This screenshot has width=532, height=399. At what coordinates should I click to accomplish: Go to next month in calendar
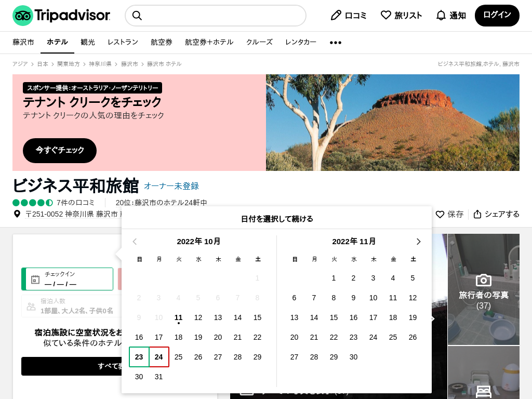coord(418,242)
